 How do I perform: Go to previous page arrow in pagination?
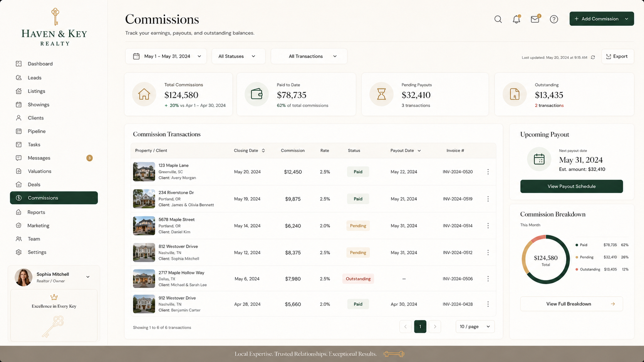tap(406, 327)
